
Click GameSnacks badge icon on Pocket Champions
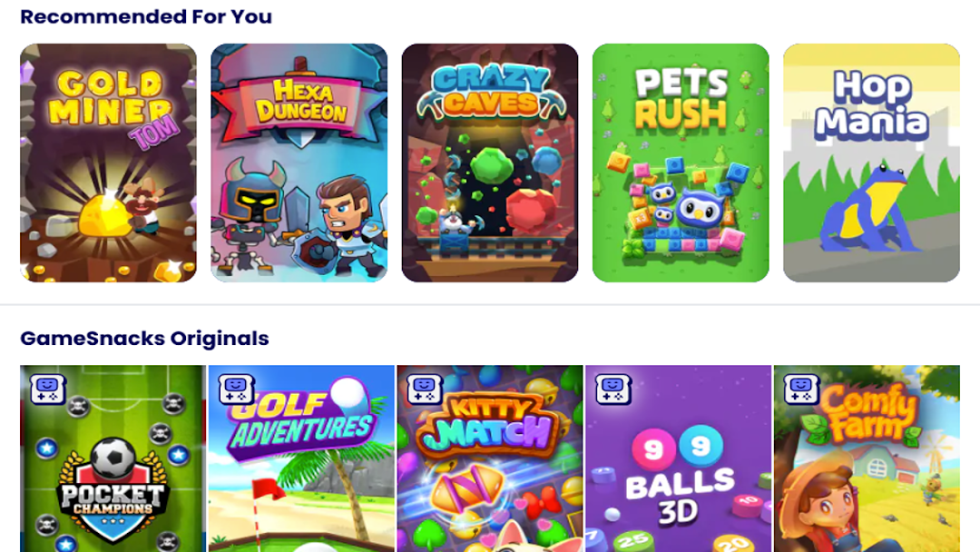[x=48, y=389]
